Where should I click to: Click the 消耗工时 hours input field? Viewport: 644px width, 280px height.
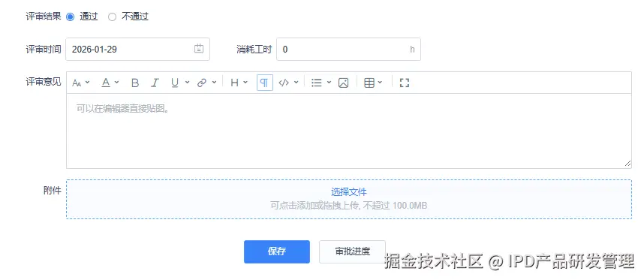coord(348,50)
